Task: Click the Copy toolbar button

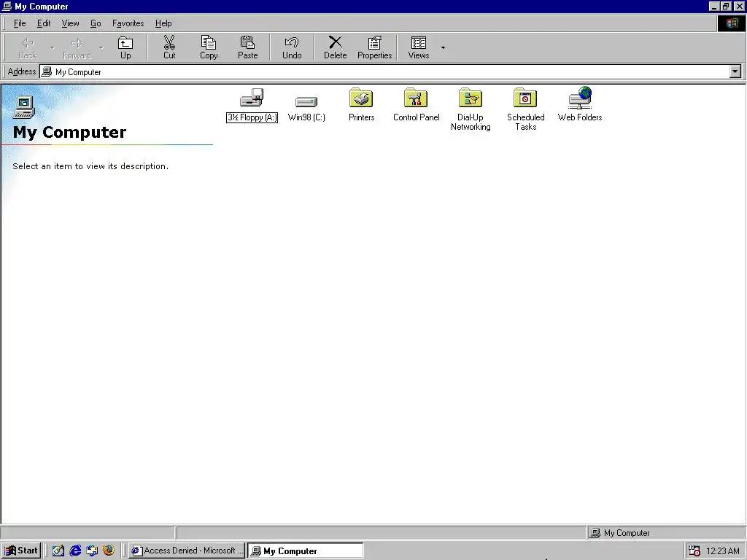Action: tap(208, 47)
